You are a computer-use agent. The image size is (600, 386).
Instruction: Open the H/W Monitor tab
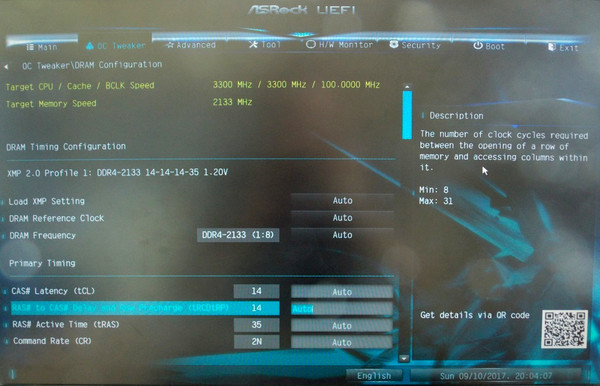point(339,45)
